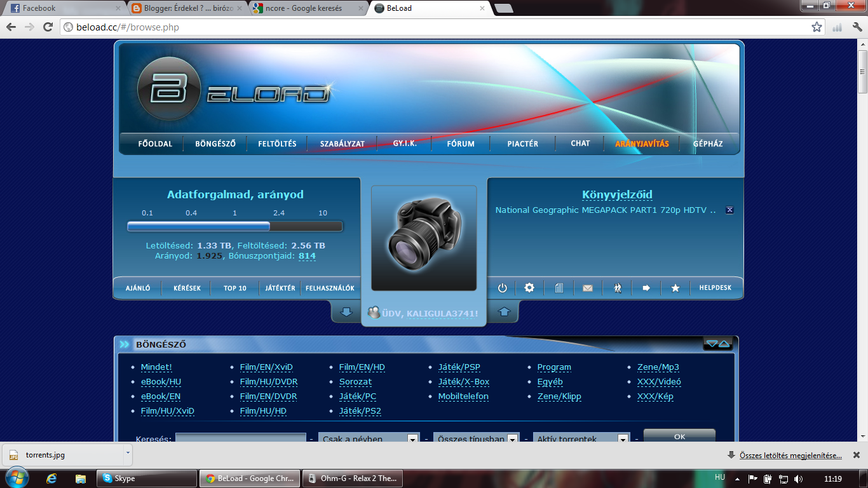The width and height of the screenshot is (868, 488).
Task: Collapse the BÖNGÉSZŐ panel with arrows toggle
Action: [x=718, y=344]
